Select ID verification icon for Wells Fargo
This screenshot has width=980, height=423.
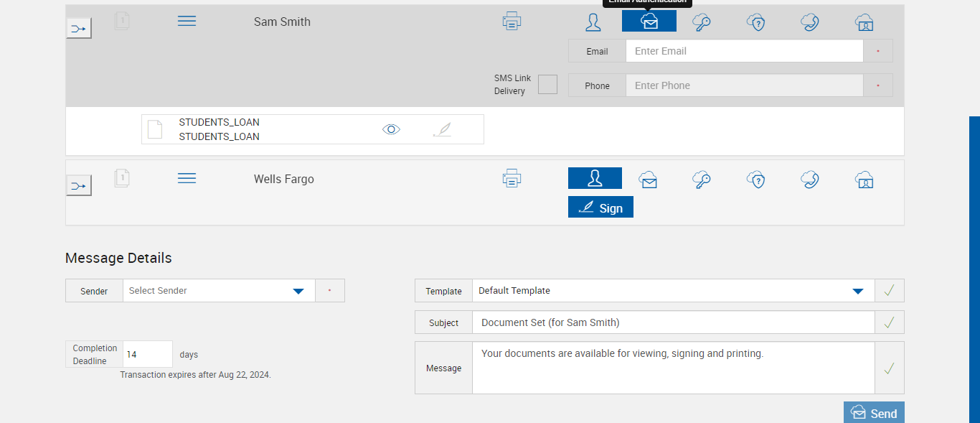864,180
